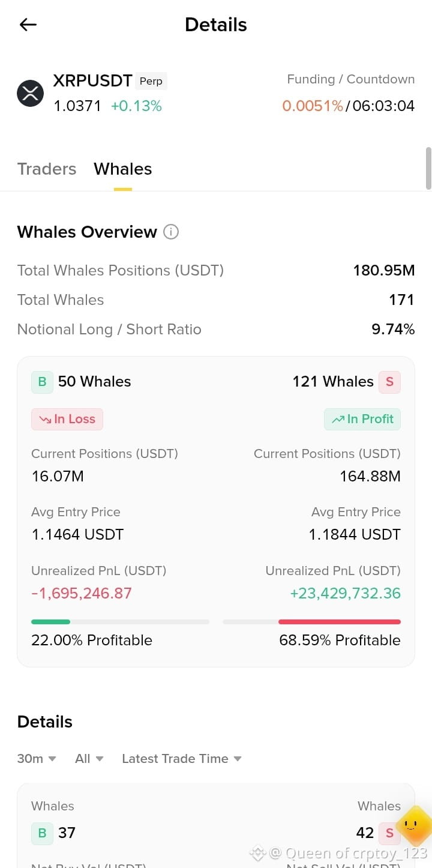This screenshot has width=432, height=868.
Task: Tap the green B badge beside 37
Action: [x=42, y=833]
